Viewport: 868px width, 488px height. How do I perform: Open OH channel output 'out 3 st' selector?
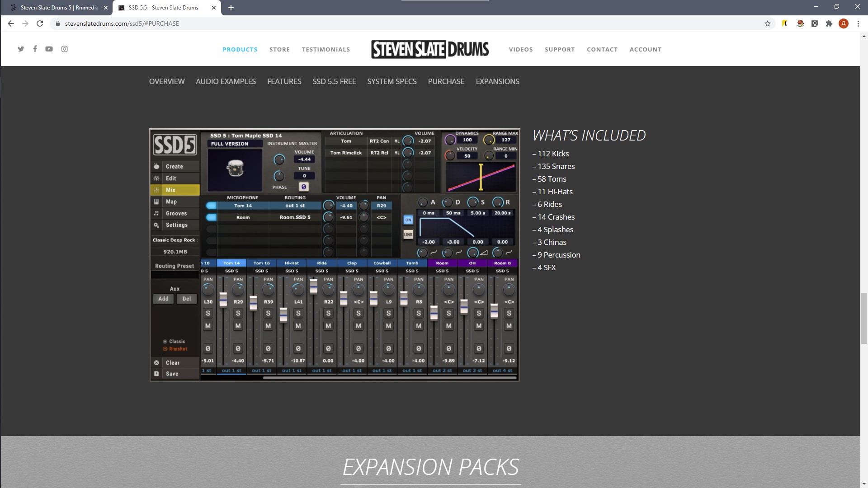pyautogui.click(x=472, y=371)
